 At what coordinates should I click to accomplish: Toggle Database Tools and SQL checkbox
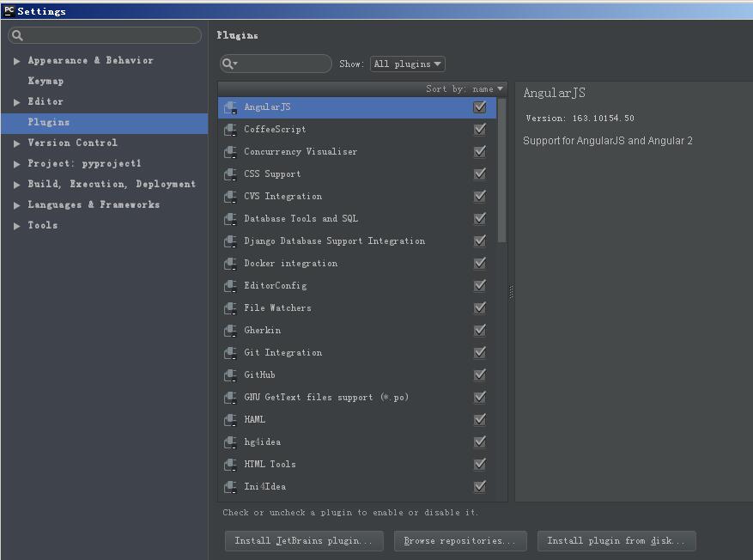point(480,218)
